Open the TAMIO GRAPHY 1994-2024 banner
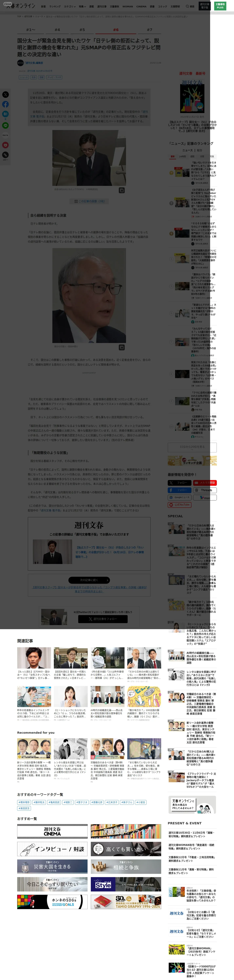This screenshot has height=980, width=234. pos(126,902)
